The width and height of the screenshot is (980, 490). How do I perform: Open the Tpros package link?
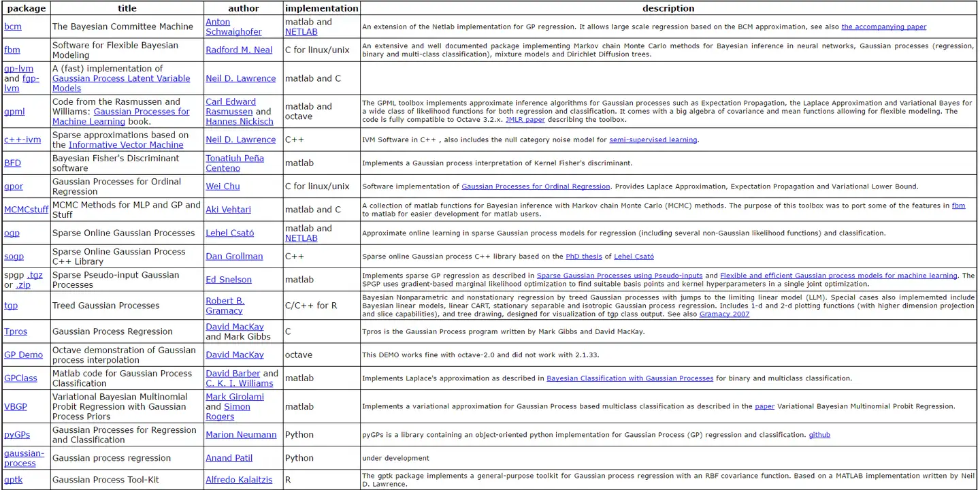[16, 331]
